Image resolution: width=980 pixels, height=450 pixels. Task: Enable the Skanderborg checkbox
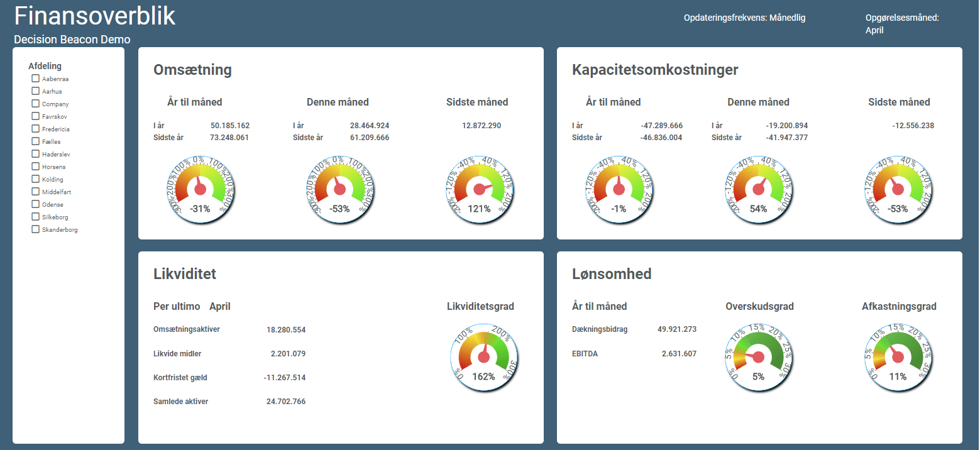tap(36, 229)
